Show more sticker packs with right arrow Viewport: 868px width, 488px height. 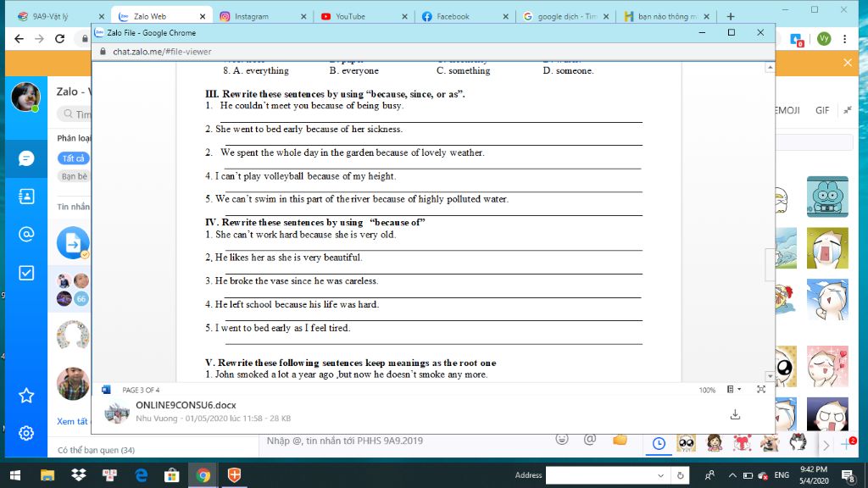pyautogui.click(x=826, y=445)
